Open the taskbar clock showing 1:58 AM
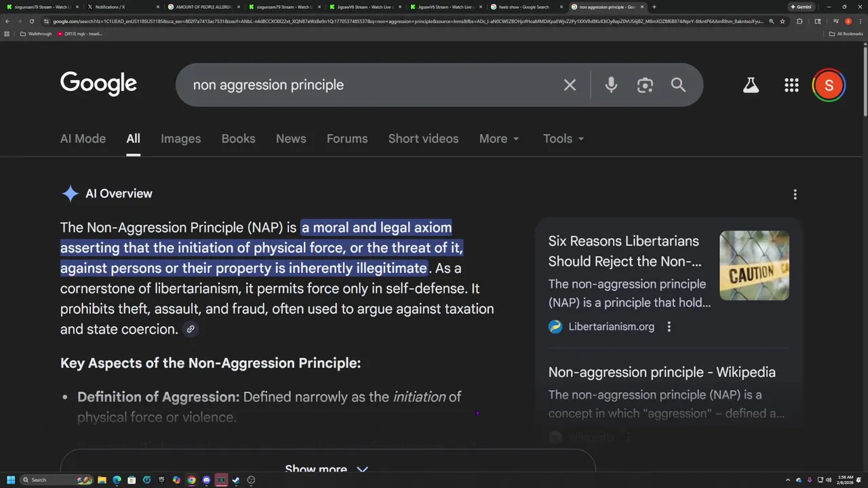Screen dimensions: 868x488 [x=845, y=480]
